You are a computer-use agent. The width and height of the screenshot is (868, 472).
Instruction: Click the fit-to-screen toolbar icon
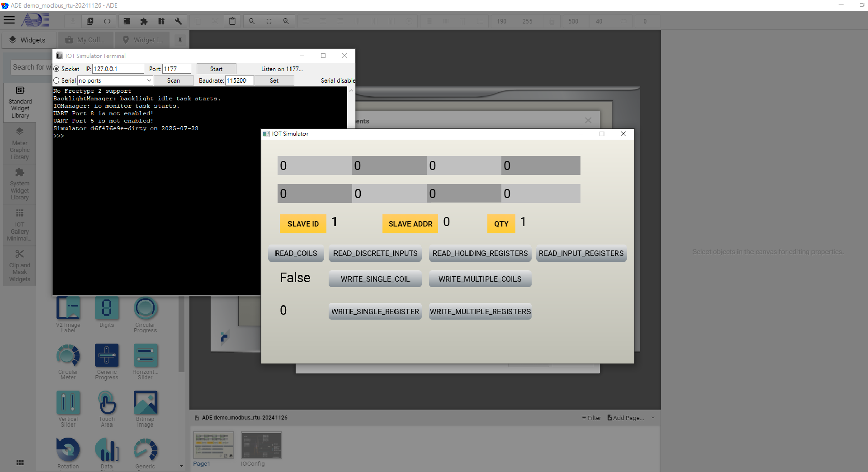point(269,21)
